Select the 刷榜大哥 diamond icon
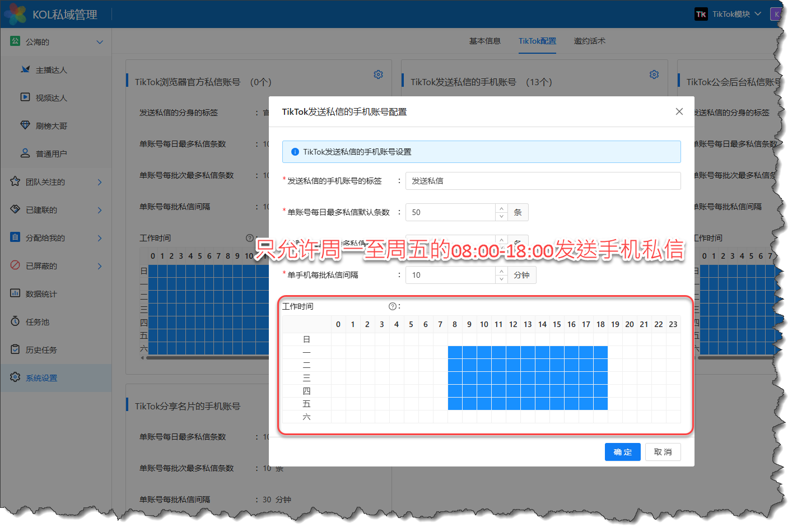The height and width of the screenshot is (532, 797). pyautogui.click(x=25, y=125)
